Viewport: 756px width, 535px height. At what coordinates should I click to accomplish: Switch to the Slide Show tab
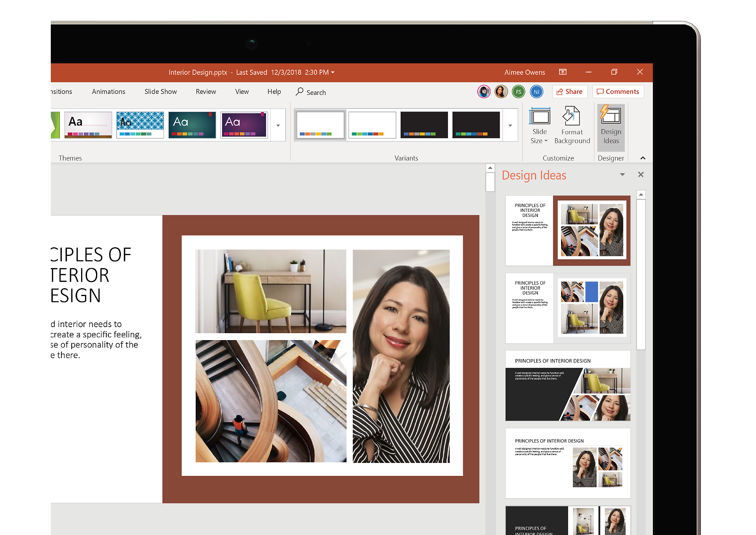(160, 92)
